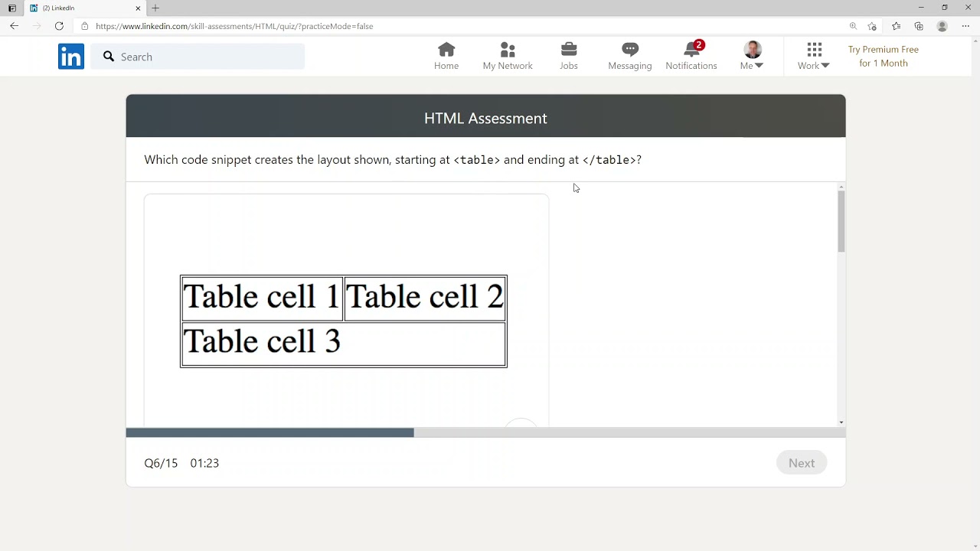Click the HTML Assessment header
Image resolution: width=980 pixels, height=551 pixels.
click(485, 118)
